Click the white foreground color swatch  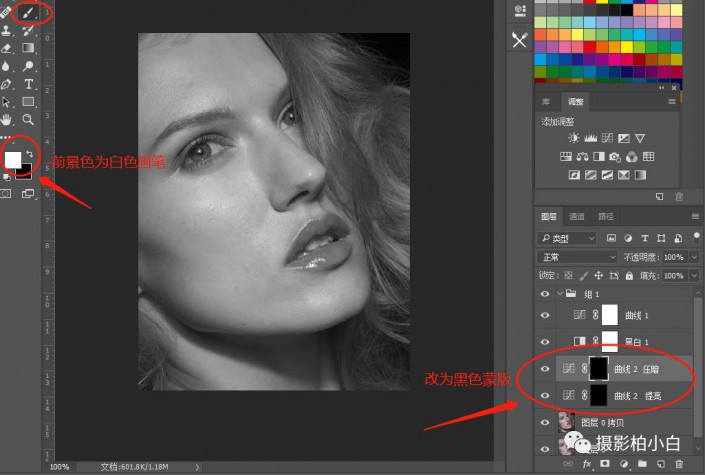pos(13,160)
